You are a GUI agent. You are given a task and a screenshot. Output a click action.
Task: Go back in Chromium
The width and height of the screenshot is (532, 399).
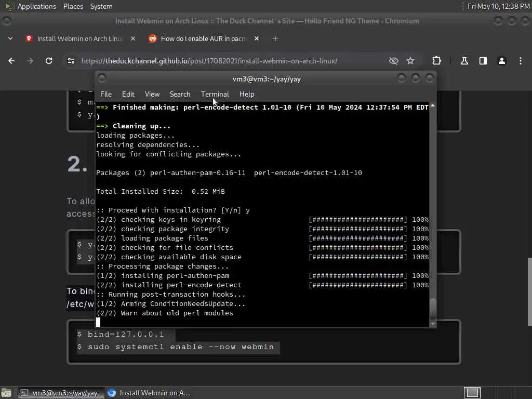(11, 61)
